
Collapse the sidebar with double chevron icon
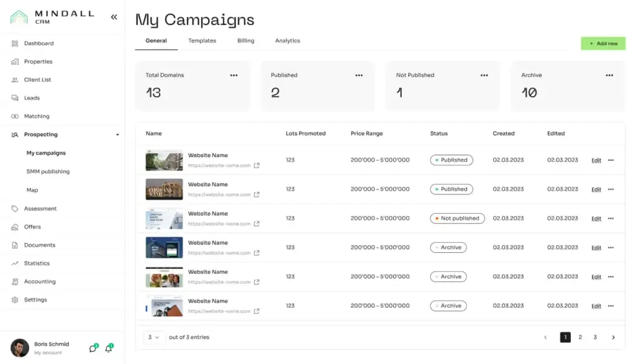click(x=114, y=17)
